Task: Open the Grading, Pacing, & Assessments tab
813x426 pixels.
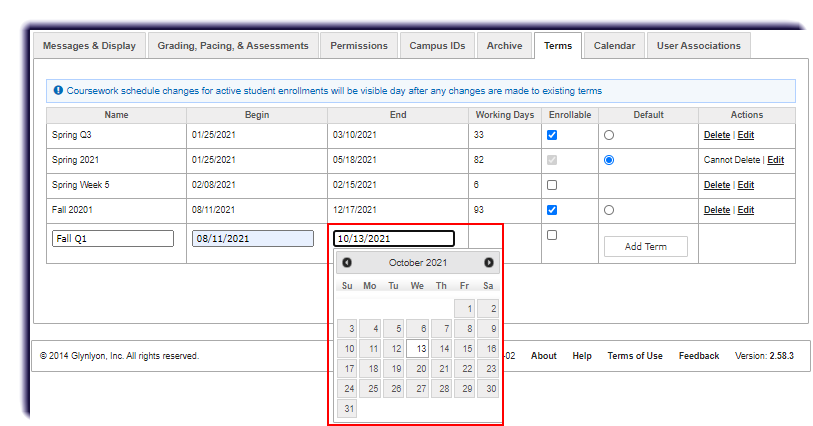Action: click(x=234, y=46)
